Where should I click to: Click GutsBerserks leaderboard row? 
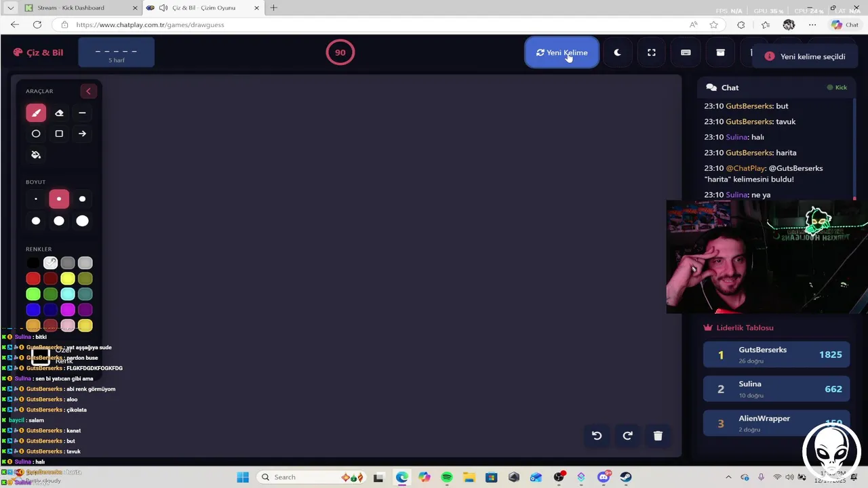776,354
